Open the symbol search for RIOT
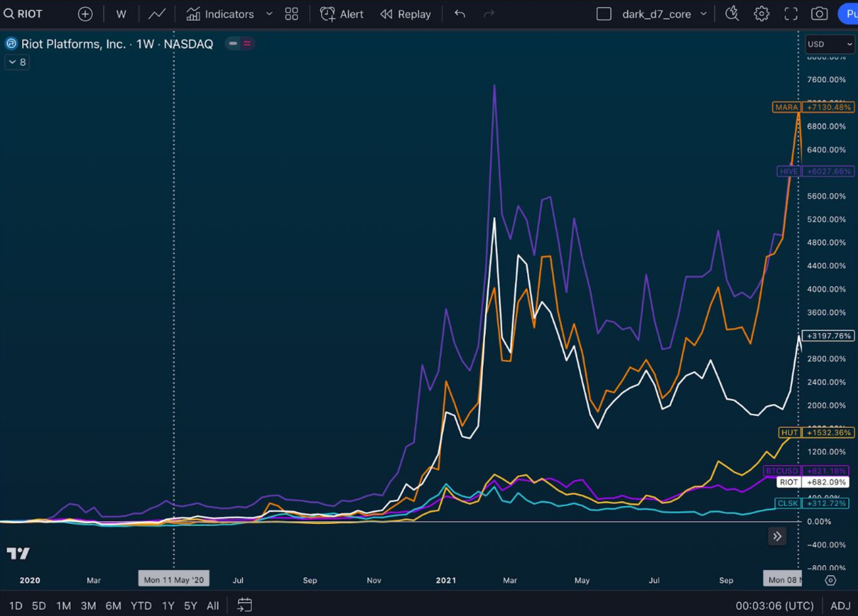This screenshot has width=858, height=616. 23,13
